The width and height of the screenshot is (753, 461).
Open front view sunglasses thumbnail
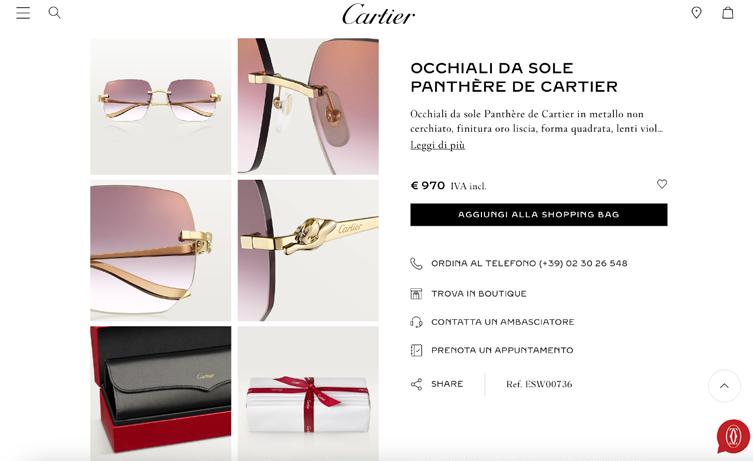(x=160, y=106)
